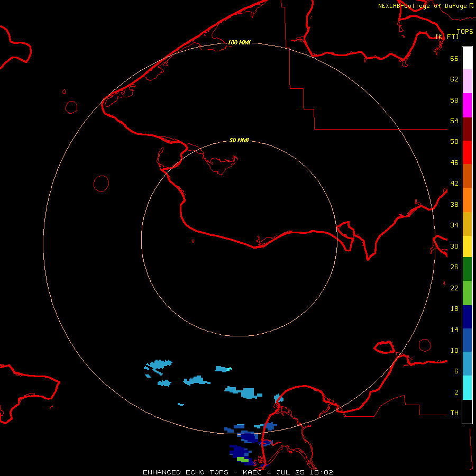476x476 pixels.
Task: Click the "TOPS" legend title
Action: [465, 31]
